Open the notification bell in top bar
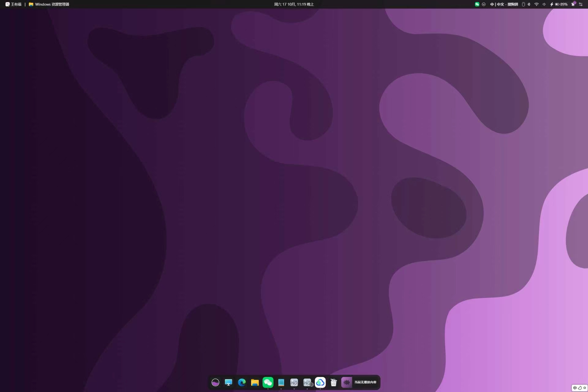Viewport: 588px width, 392px height. pos(573,4)
